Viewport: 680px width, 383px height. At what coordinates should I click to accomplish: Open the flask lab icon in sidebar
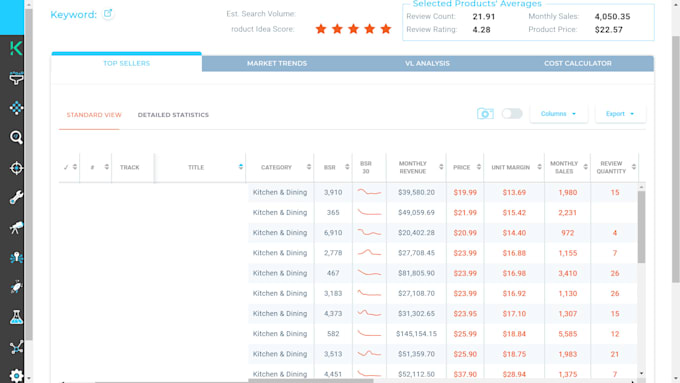pos(16,317)
